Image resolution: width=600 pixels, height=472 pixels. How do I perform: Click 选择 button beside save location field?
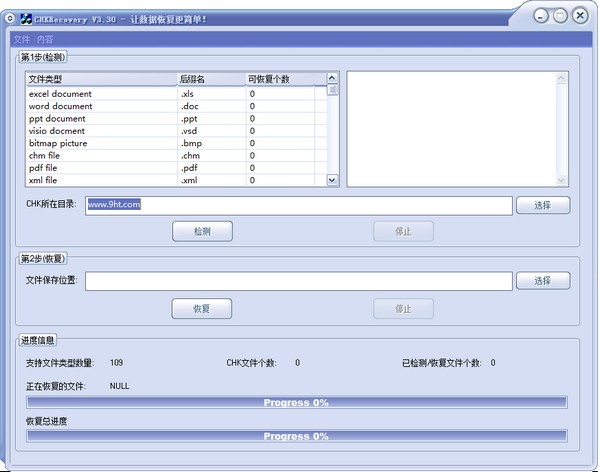click(x=543, y=281)
